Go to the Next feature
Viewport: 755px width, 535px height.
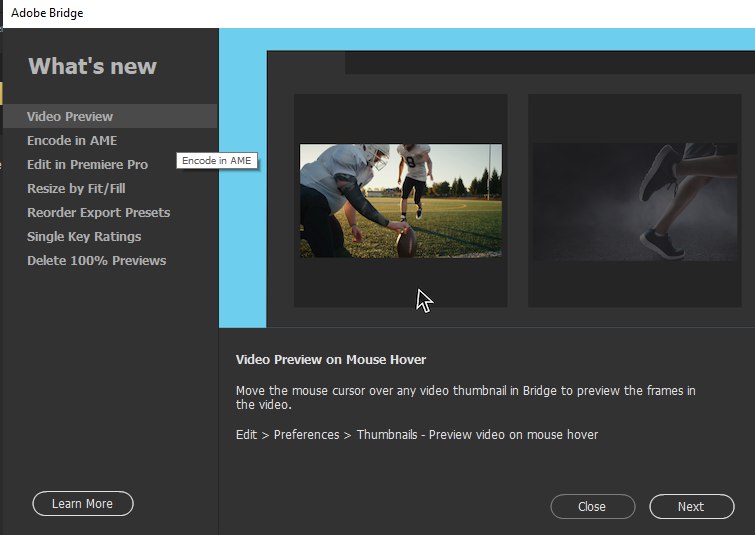(691, 507)
